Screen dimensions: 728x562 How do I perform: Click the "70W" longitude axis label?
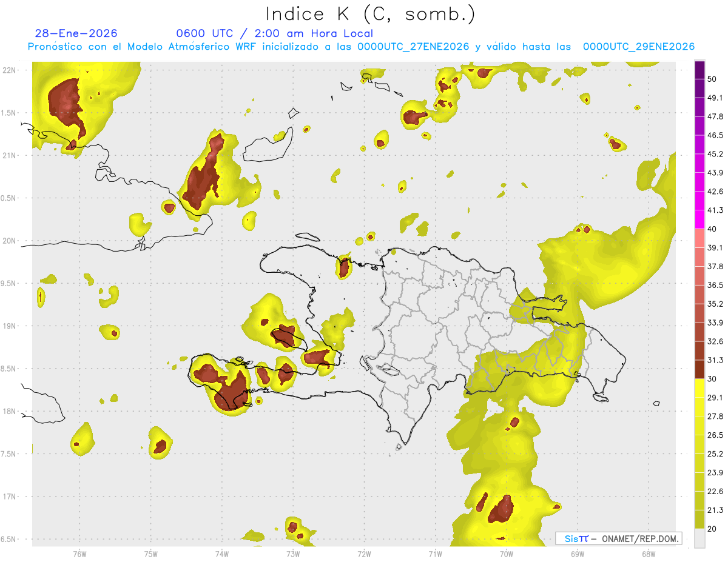click(x=506, y=554)
